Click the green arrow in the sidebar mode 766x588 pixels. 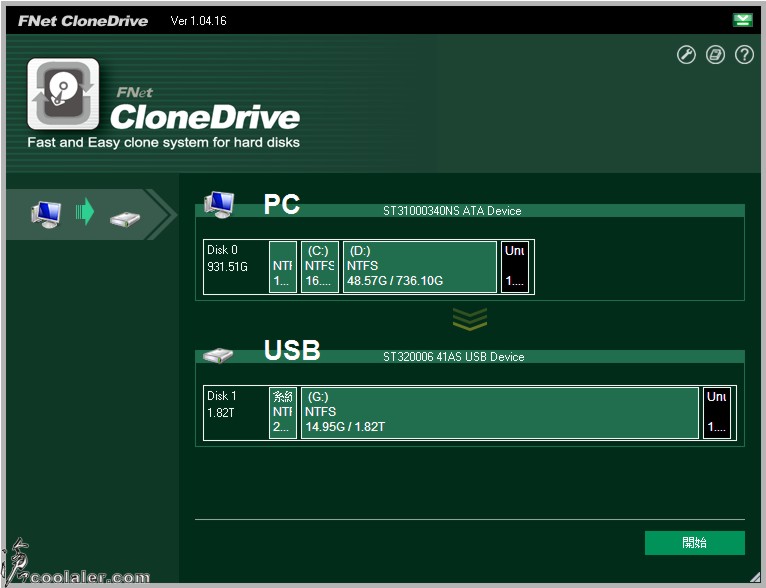85,211
